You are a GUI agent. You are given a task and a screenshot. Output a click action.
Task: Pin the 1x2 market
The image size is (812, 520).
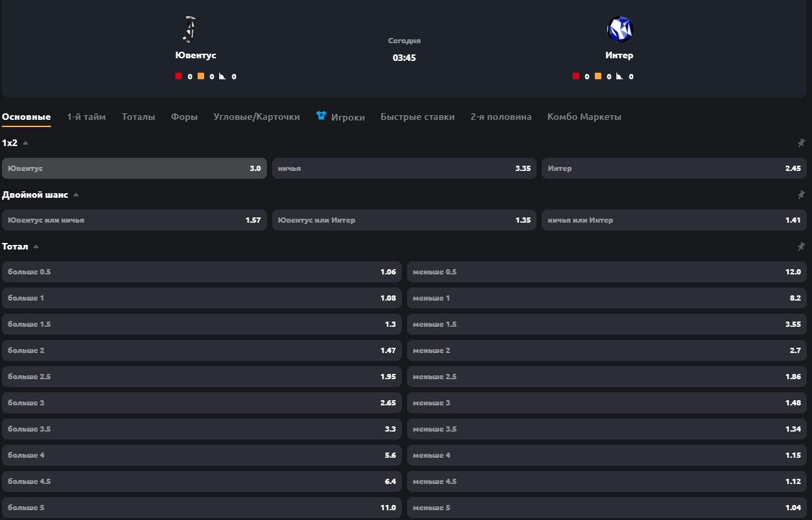click(801, 143)
